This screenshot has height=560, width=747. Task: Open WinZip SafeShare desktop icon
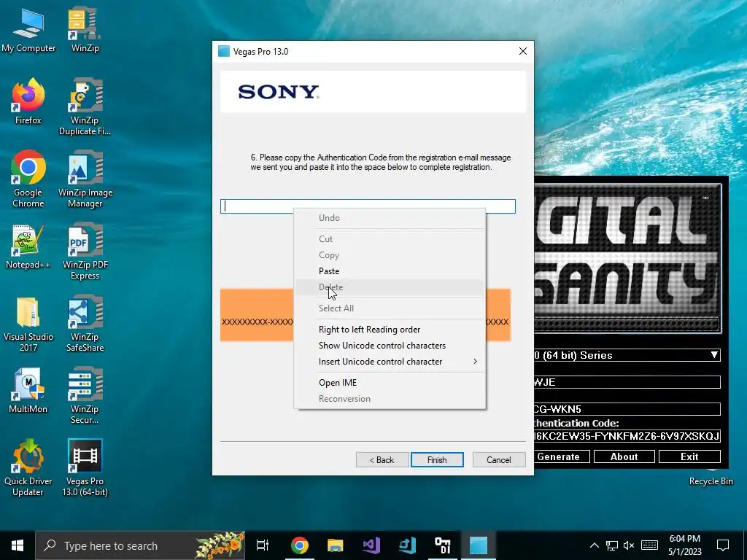coord(85,324)
